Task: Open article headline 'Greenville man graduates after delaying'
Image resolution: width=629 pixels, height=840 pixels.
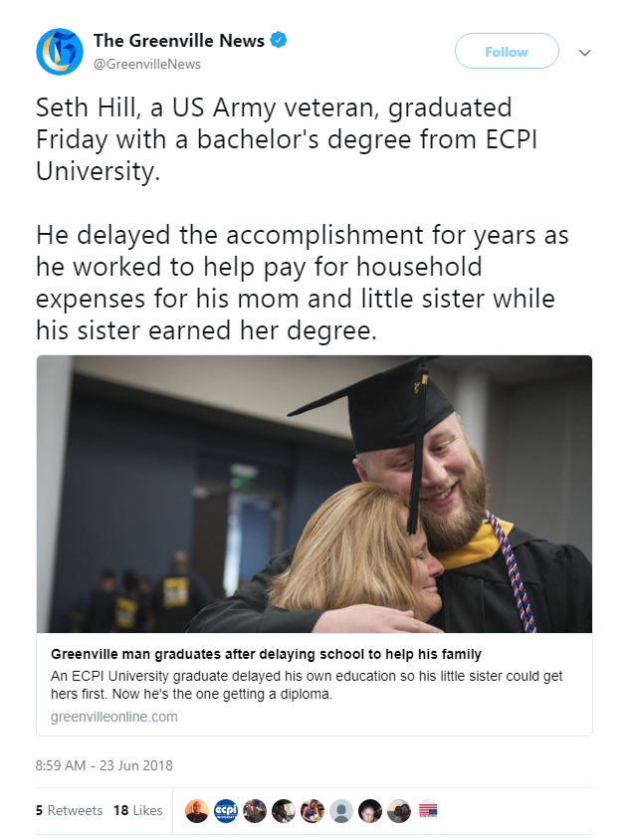Action: coord(266,654)
